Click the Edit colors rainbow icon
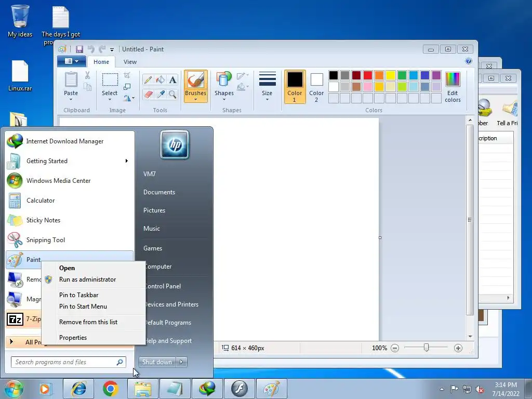The height and width of the screenshot is (399, 532). pos(453,79)
